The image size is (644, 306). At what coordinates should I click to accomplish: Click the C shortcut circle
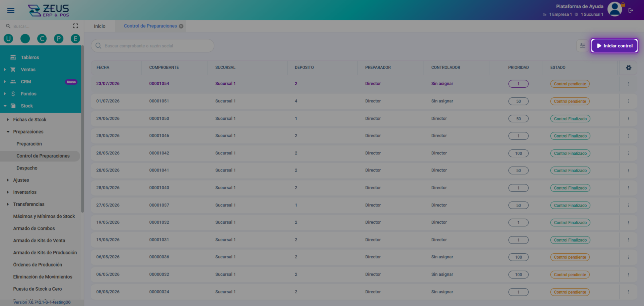[x=42, y=39]
